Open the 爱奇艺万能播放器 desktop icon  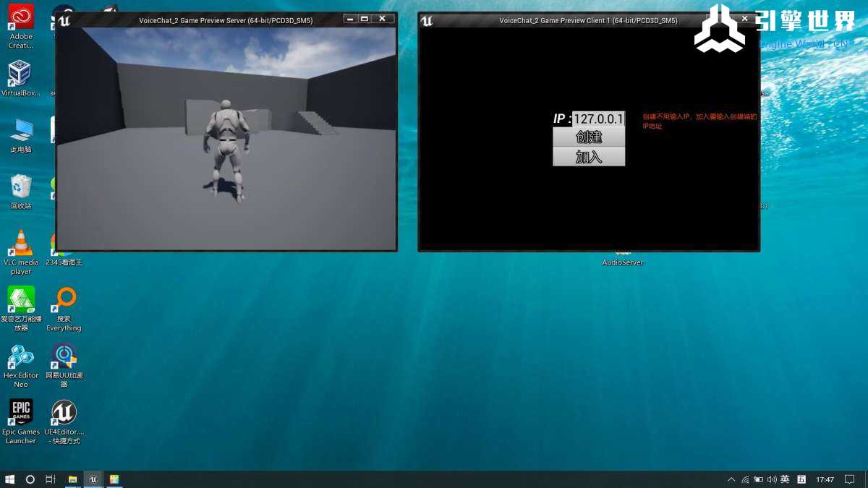pyautogui.click(x=21, y=300)
